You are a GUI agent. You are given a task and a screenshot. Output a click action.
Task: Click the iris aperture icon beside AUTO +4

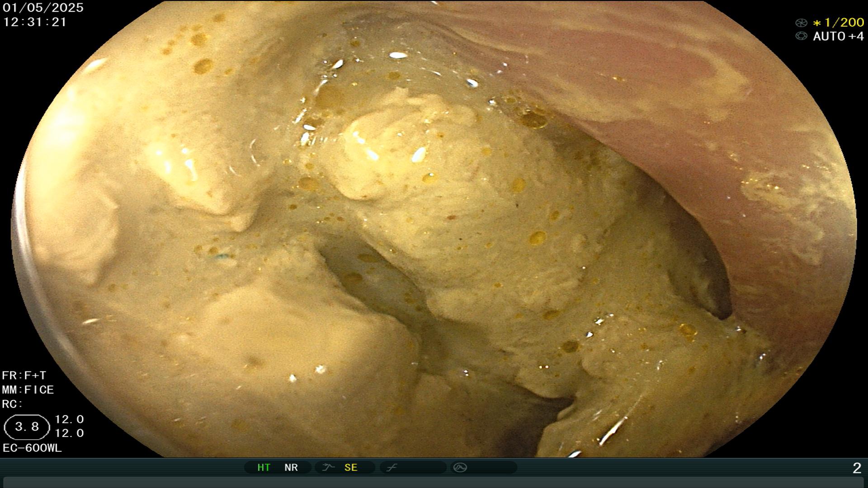[801, 36]
